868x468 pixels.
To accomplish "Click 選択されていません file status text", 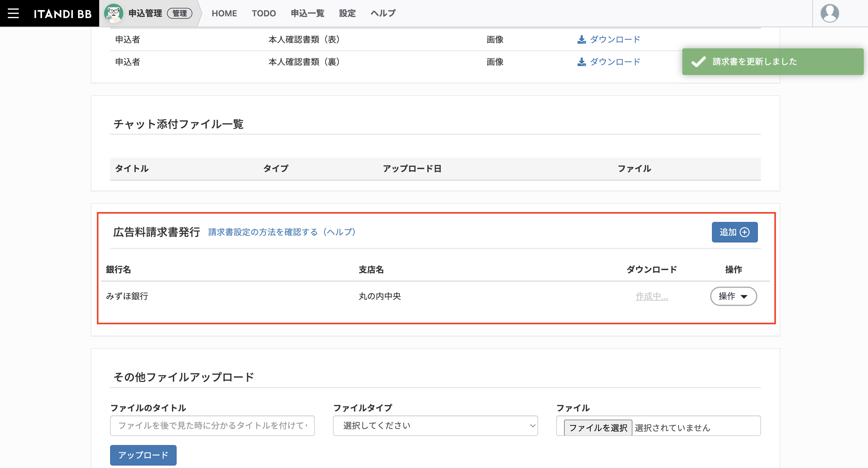I will [x=673, y=427].
